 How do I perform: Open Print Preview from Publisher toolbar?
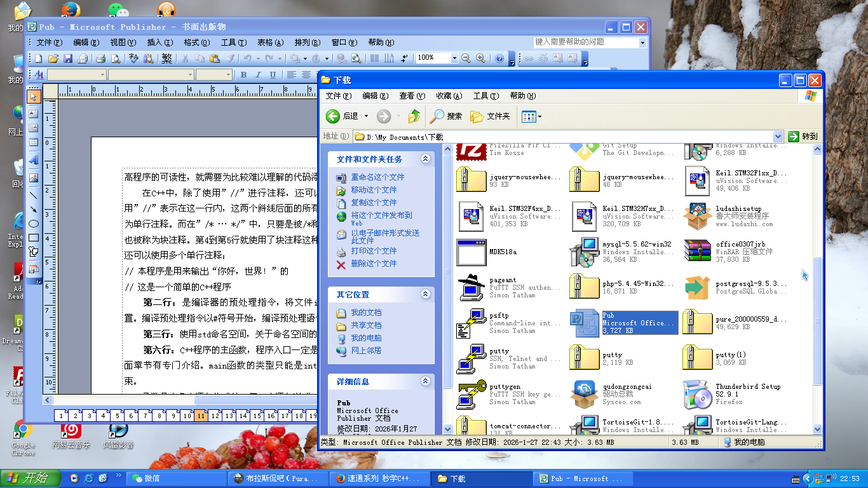[116, 58]
